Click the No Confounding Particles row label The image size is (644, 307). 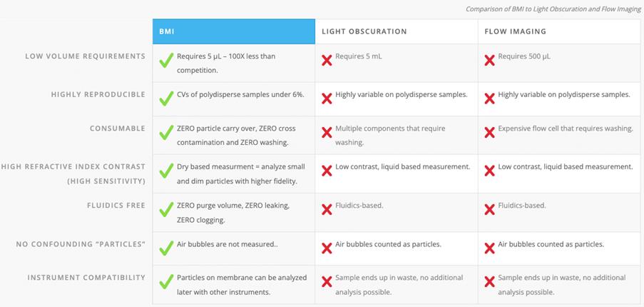pos(81,244)
